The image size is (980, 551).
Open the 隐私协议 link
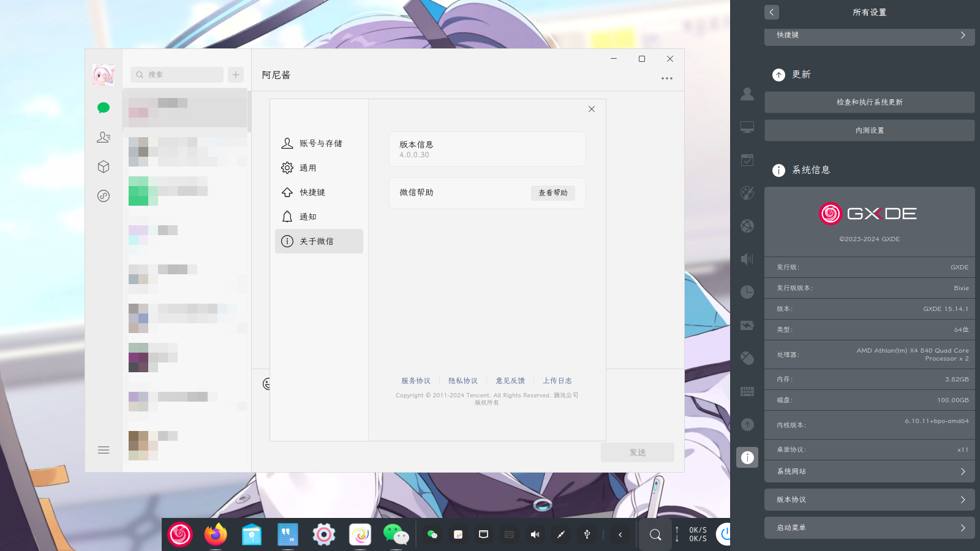[x=463, y=381]
